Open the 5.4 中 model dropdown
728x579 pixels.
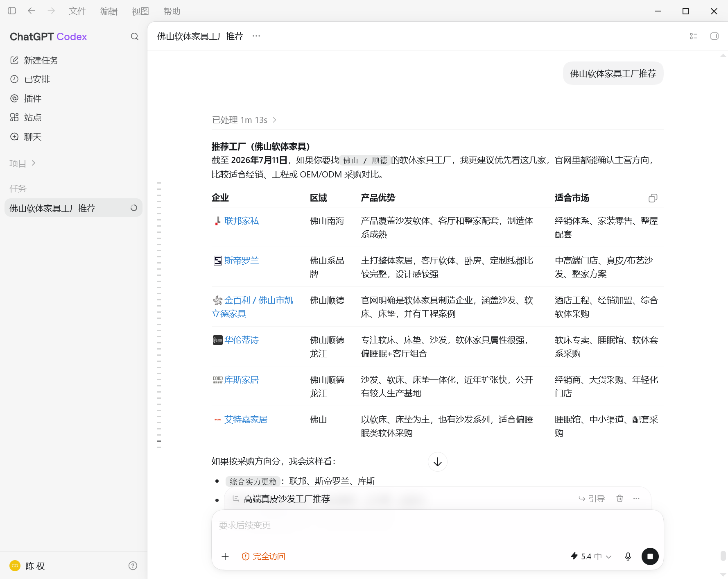[591, 556]
